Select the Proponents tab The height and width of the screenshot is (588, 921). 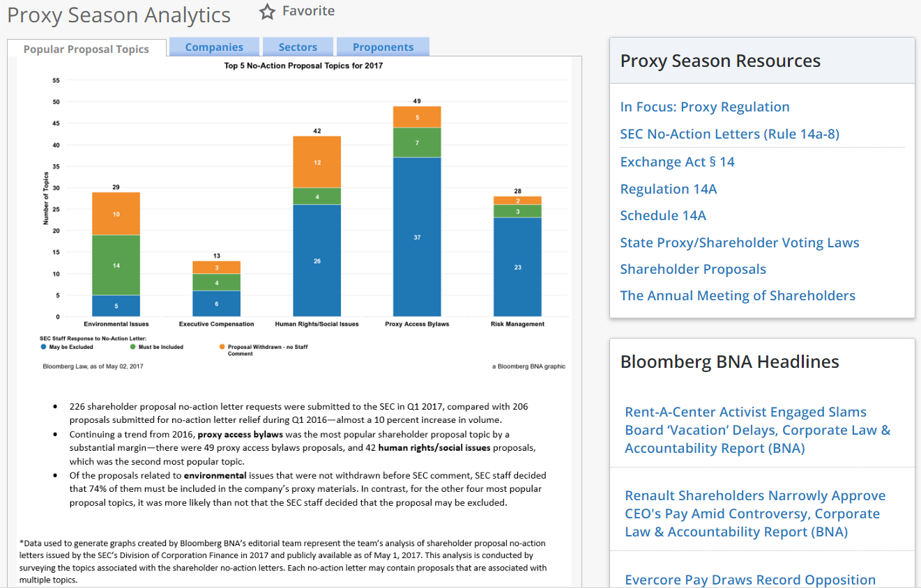coord(383,47)
